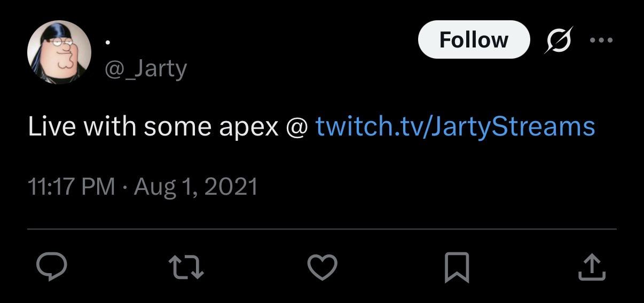The image size is (644, 303).
Task: Click the Grok slashed-circle icon
Action: click(559, 39)
